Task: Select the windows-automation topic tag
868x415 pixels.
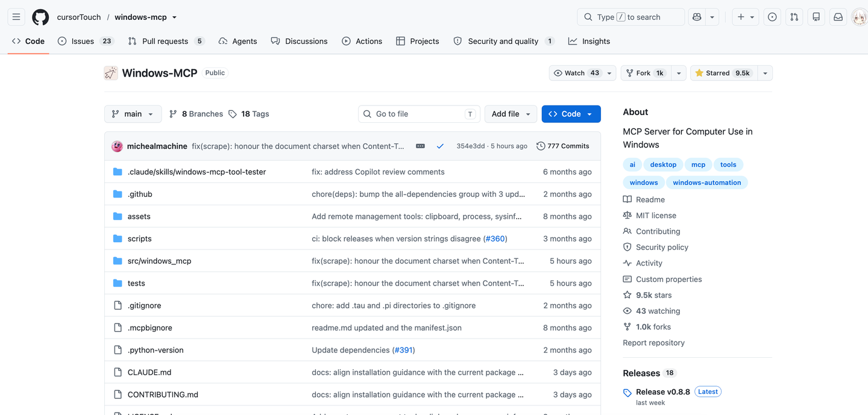Action: pos(707,183)
